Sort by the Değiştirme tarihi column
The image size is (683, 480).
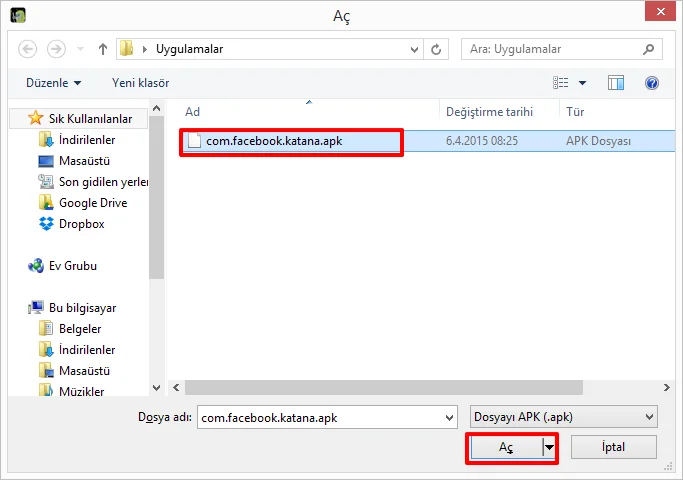click(x=489, y=112)
